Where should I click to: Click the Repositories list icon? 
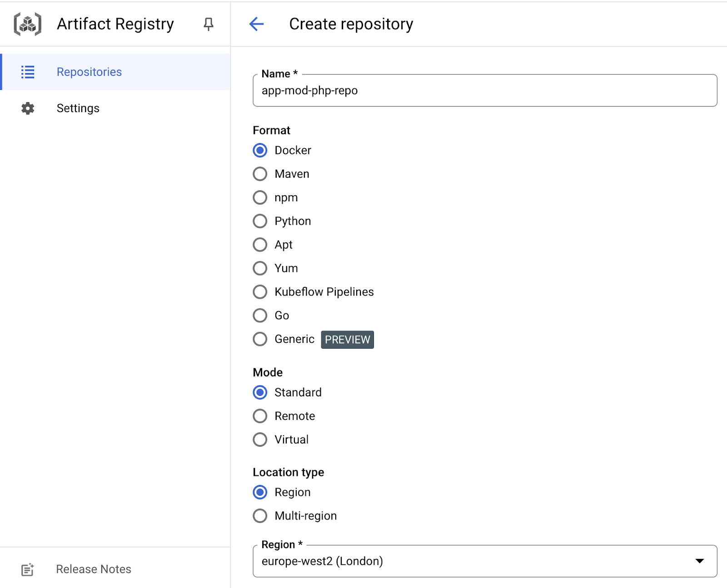point(28,72)
